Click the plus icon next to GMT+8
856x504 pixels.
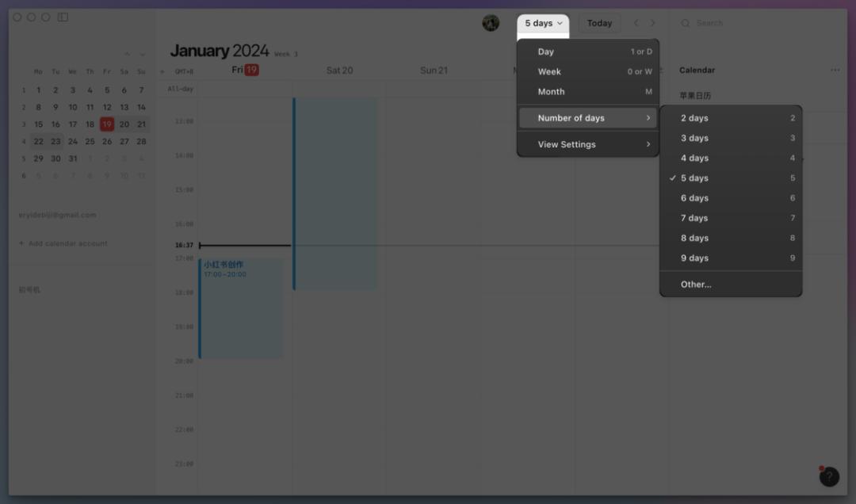[x=162, y=70]
